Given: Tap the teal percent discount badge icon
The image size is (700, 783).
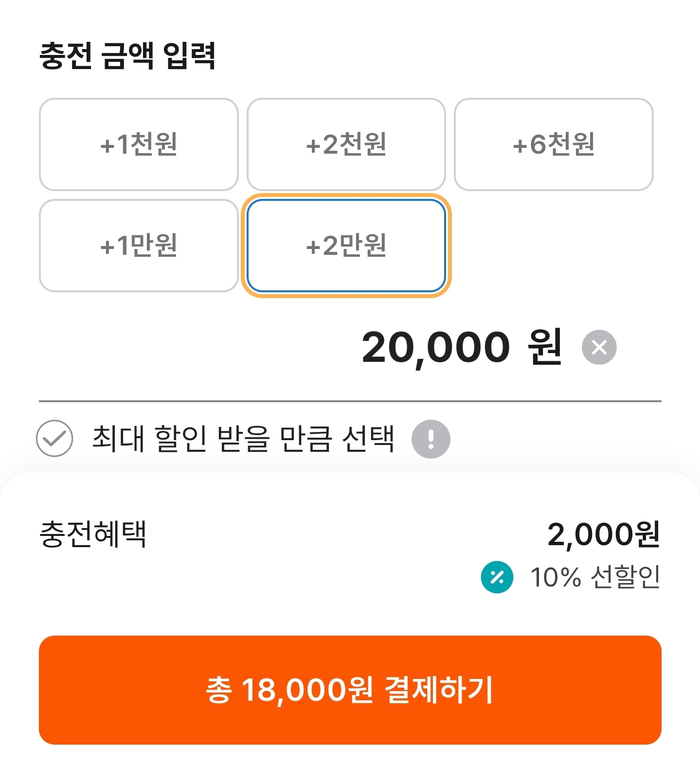Looking at the screenshot, I should pyautogui.click(x=497, y=577).
